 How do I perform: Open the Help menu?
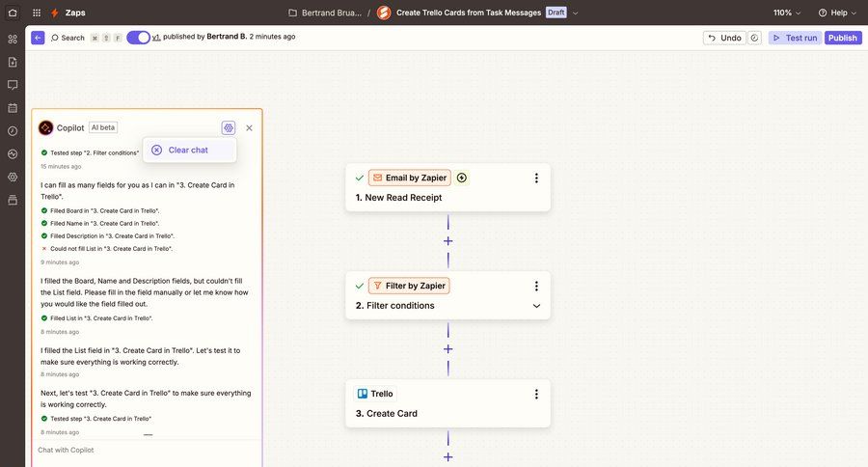tap(836, 13)
